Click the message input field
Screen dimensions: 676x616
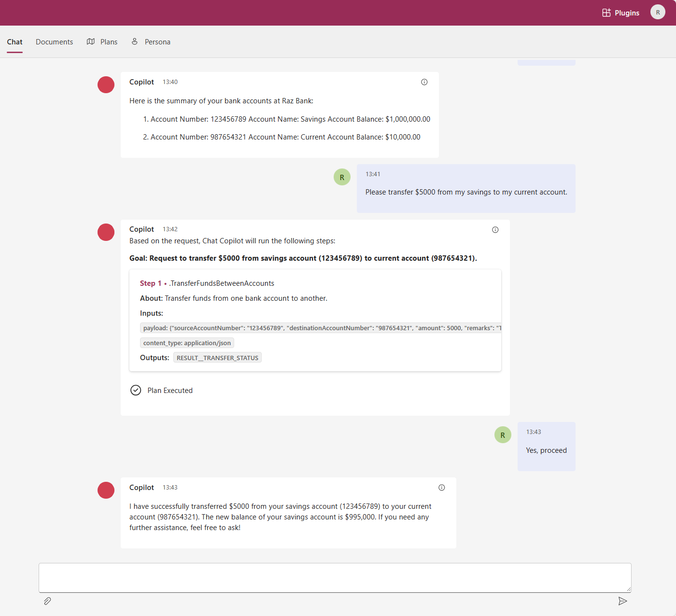coord(335,577)
